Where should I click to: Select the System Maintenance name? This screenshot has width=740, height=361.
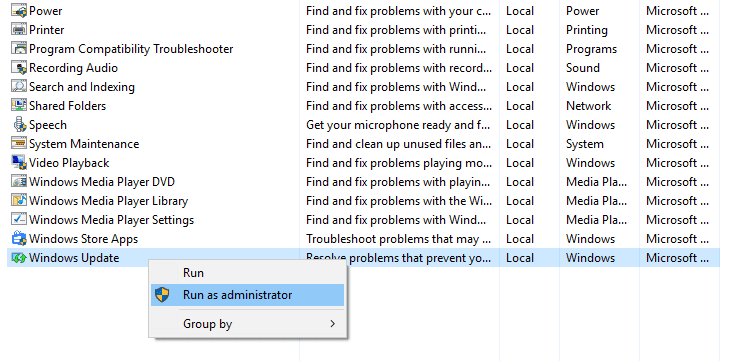point(84,143)
